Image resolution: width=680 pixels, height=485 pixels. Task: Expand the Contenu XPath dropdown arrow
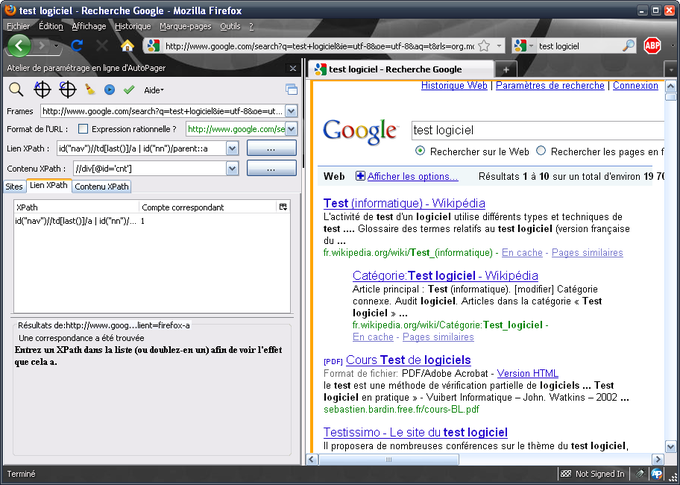click(x=232, y=168)
